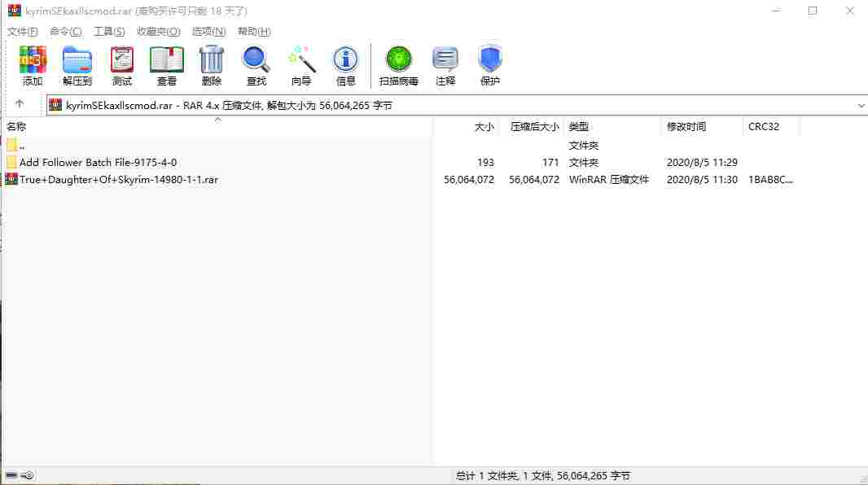Open the 命令(C) menu

(66, 32)
